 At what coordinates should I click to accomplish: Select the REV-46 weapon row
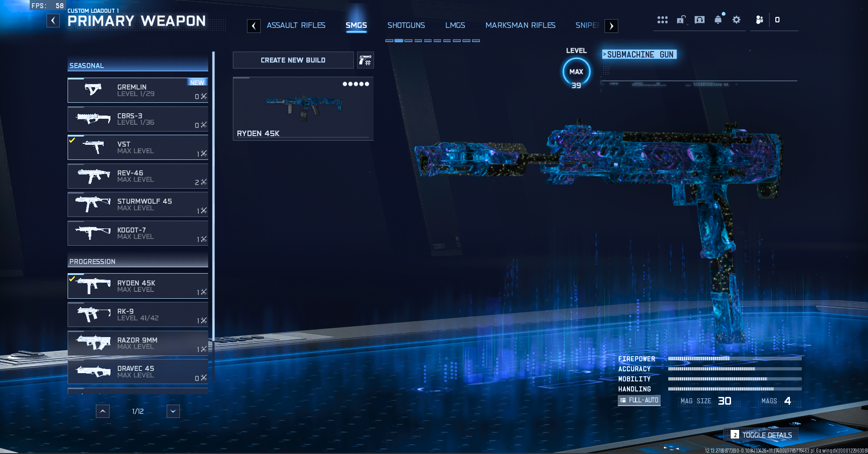tap(138, 176)
